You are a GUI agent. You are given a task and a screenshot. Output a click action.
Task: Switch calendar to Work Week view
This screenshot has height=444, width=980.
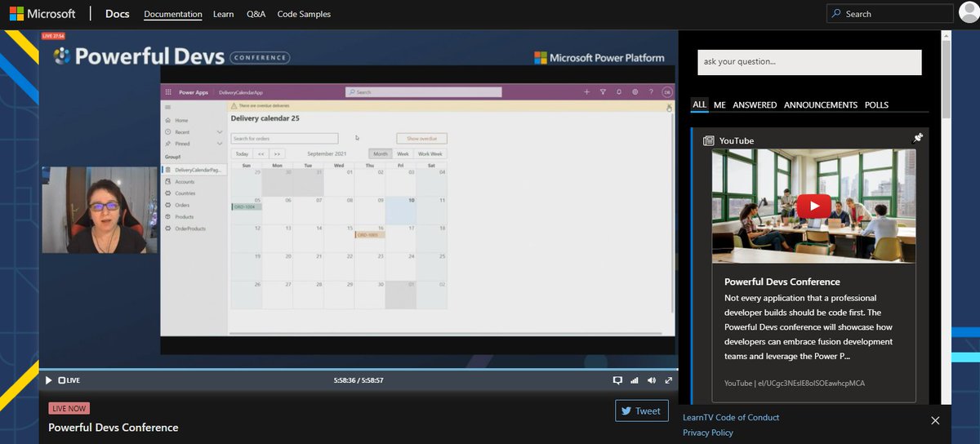click(430, 153)
